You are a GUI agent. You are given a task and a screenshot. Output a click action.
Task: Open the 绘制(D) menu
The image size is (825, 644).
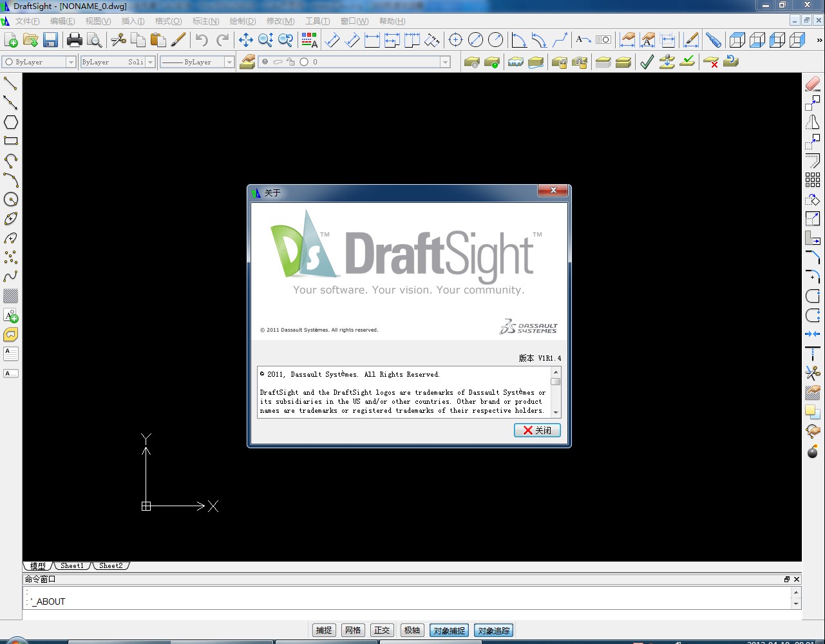[x=243, y=21]
